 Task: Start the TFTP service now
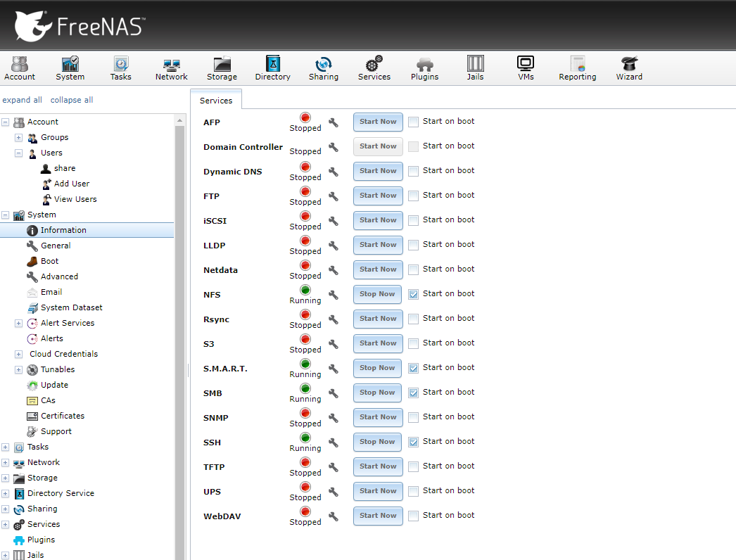(378, 466)
